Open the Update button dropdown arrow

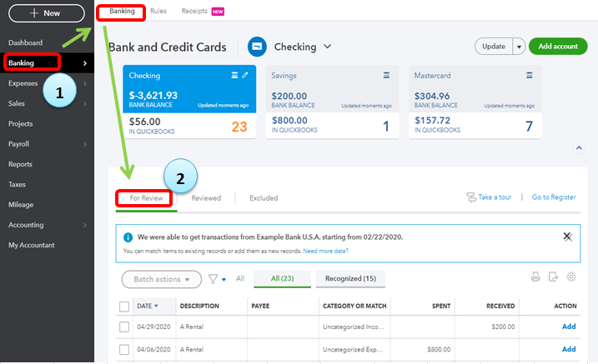519,47
